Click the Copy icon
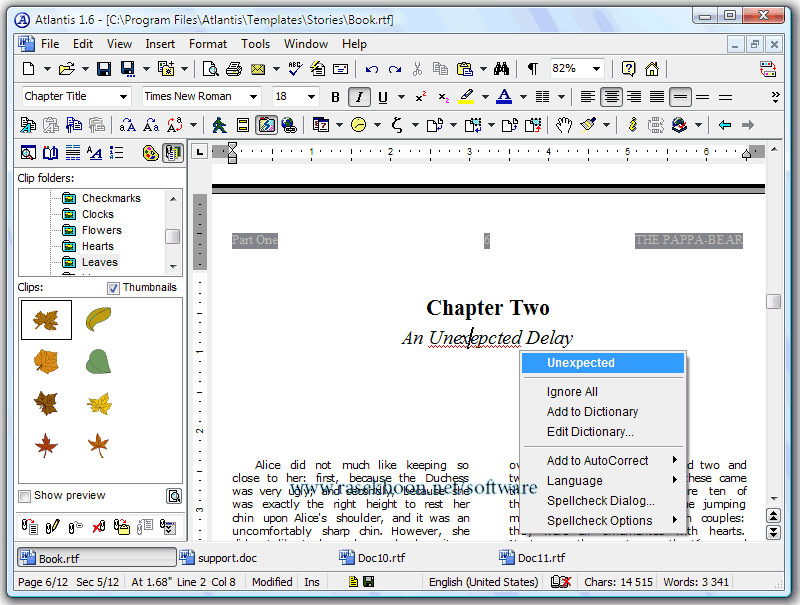The height and width of the screenshot is (605, 800). click(440, 68)
